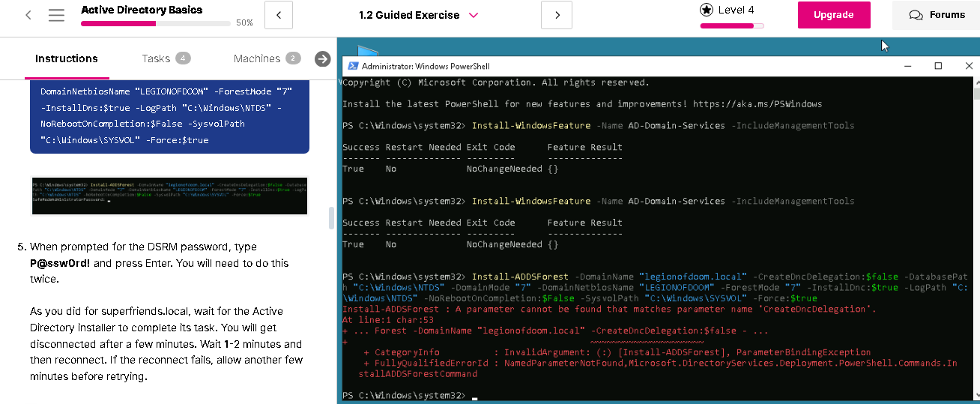Viewport: 980px width, 404px height.
Task: Click the Active Directory Basics progress bar
Action: (156, 24)
